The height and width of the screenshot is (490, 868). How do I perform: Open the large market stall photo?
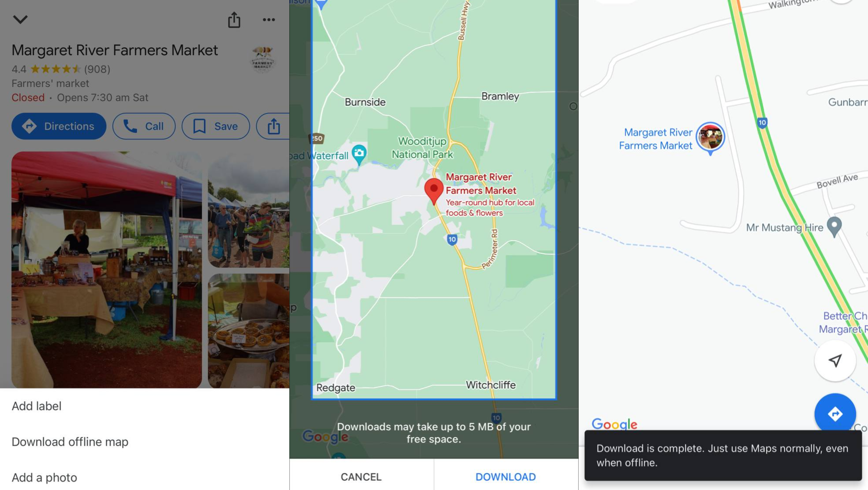tap(106, 269)
